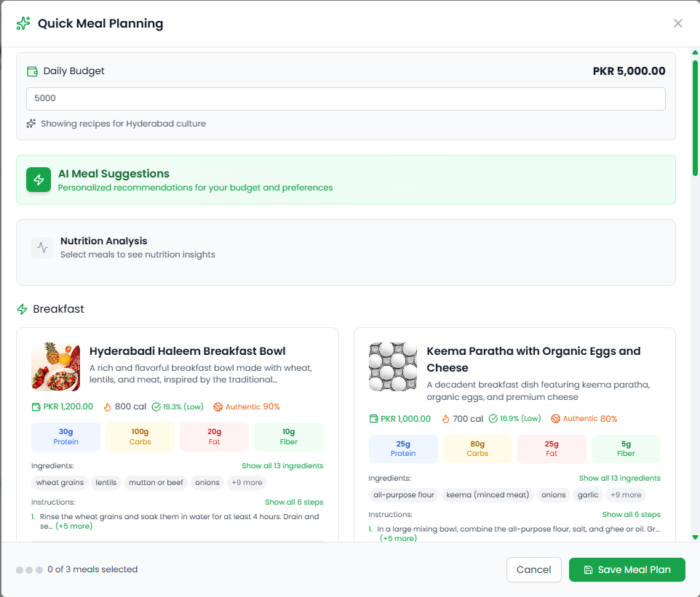Click the Nutrition Analysis pulse icon

[x=43, y=248]
